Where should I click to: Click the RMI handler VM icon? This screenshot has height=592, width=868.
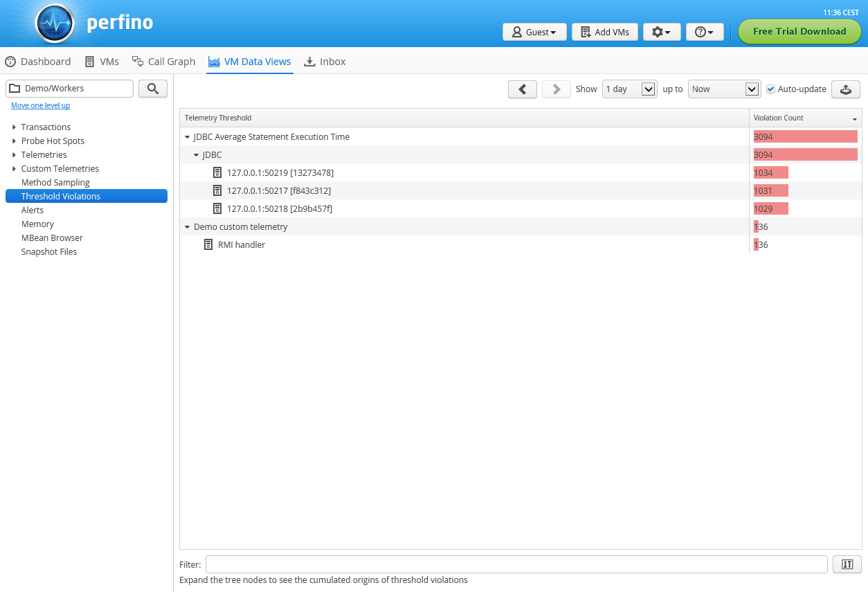point(208,244)
